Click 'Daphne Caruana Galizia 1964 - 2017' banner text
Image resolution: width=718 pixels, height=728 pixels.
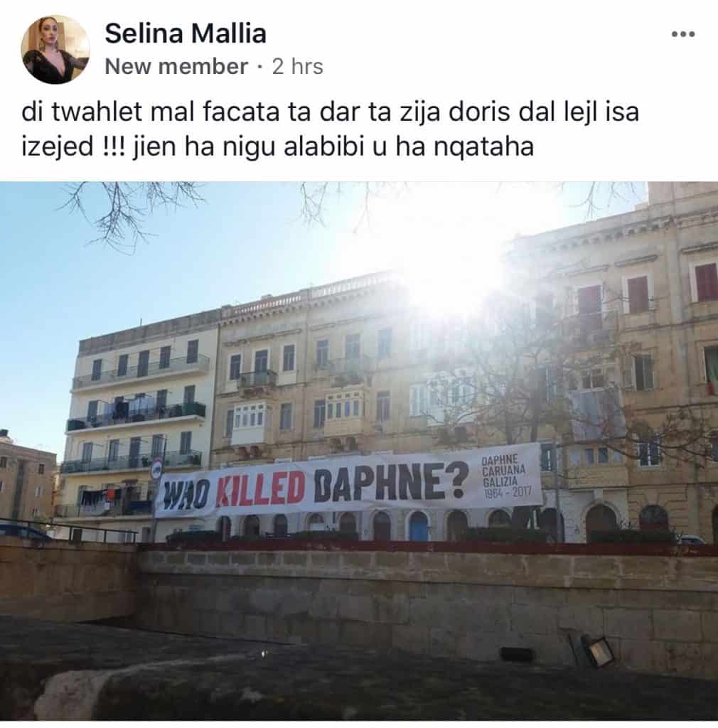(x=505, y=478)
